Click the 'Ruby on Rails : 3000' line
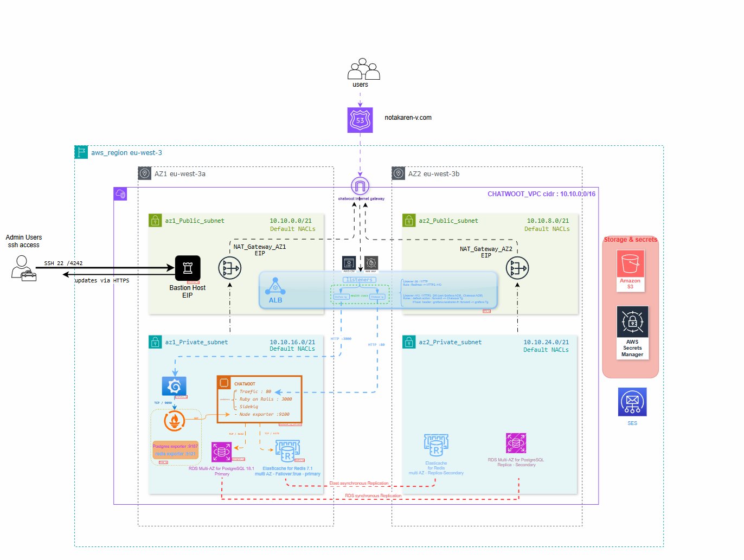744x560 pixels. pos(266,399)
